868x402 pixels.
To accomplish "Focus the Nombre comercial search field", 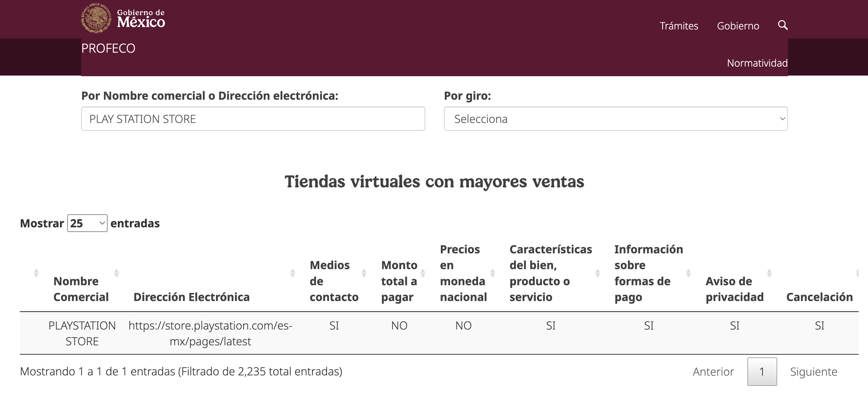I will point(253,119).
